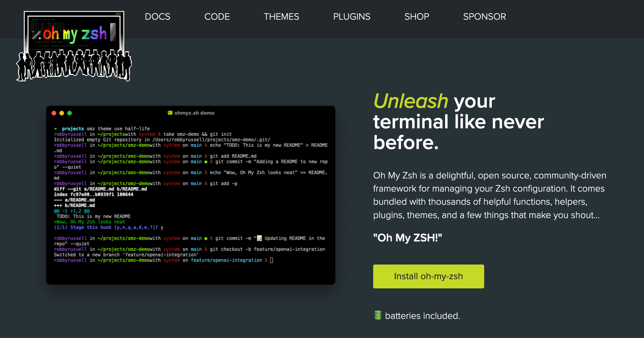Click the green maximize dot in demo terminal

click(70, 113)
